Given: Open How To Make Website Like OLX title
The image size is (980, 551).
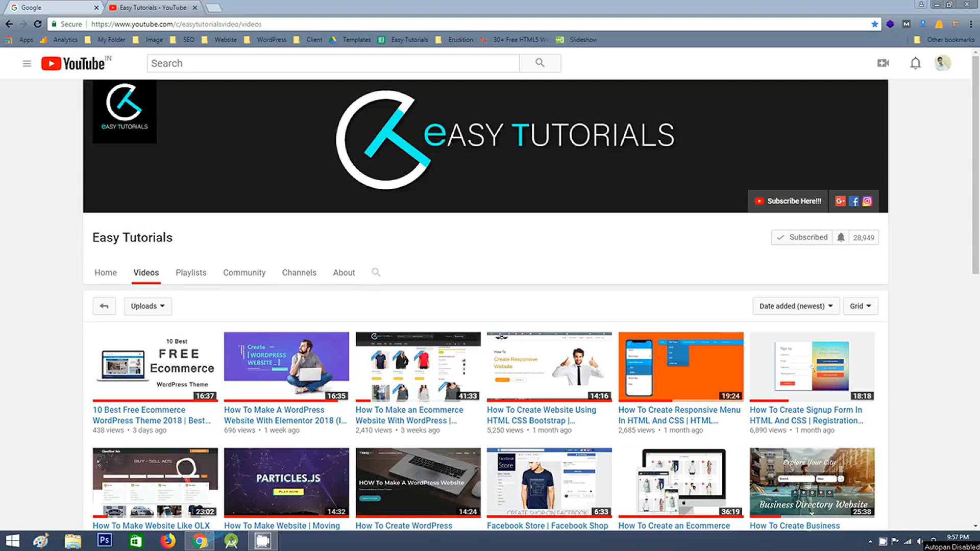Looking at the screenshot, I should pyautogui.click(x=151, y=525).
